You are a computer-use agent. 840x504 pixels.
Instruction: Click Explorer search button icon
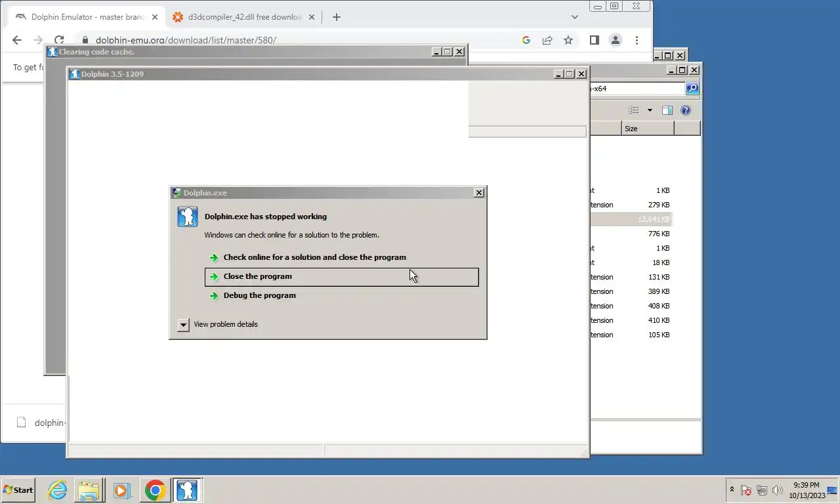pos(692,88)
